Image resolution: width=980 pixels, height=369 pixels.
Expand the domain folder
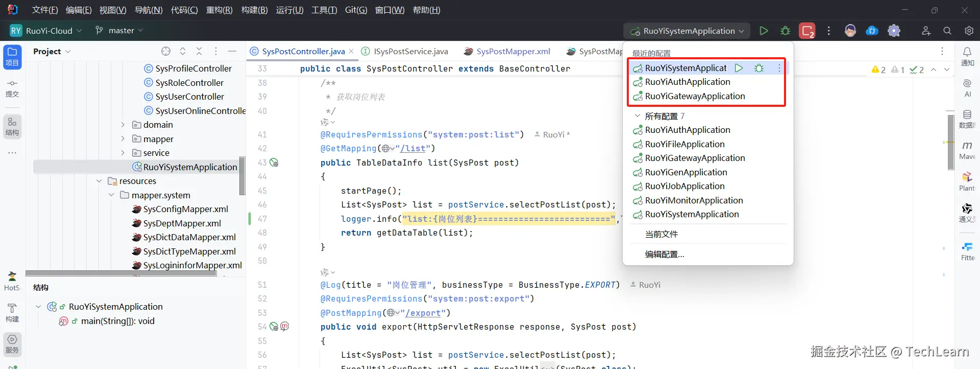tap(122, 125)
